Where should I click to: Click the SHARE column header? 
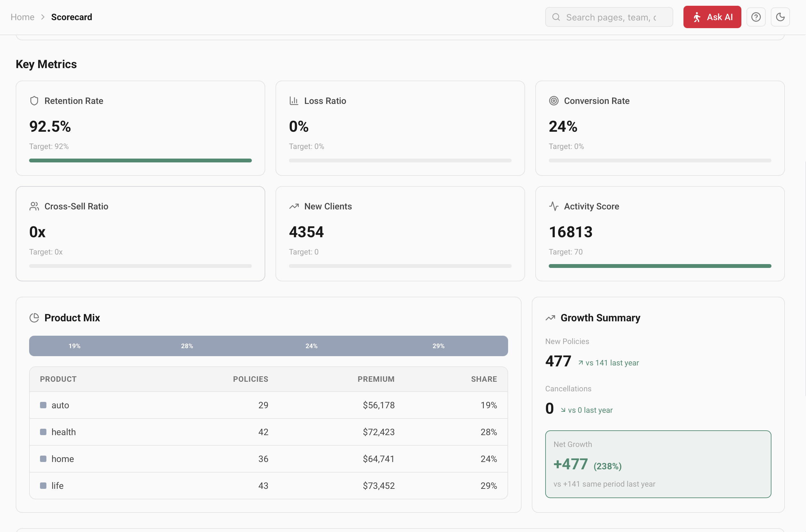pos(484,379)
